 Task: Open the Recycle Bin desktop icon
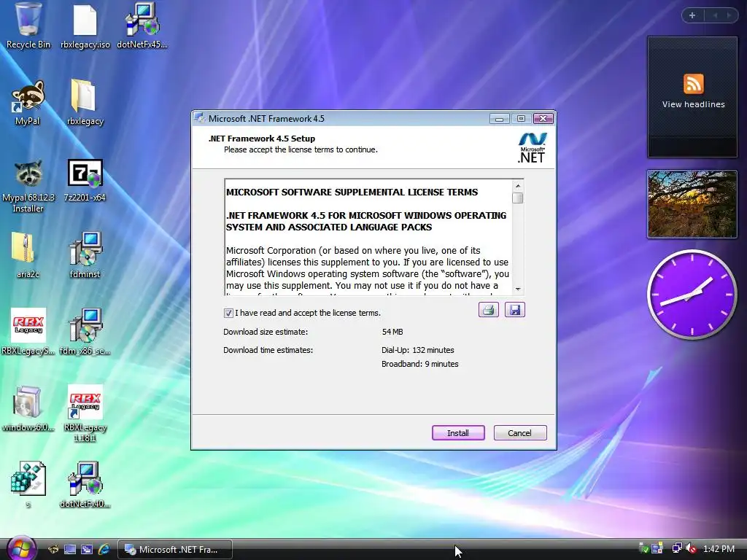point(28,26)
